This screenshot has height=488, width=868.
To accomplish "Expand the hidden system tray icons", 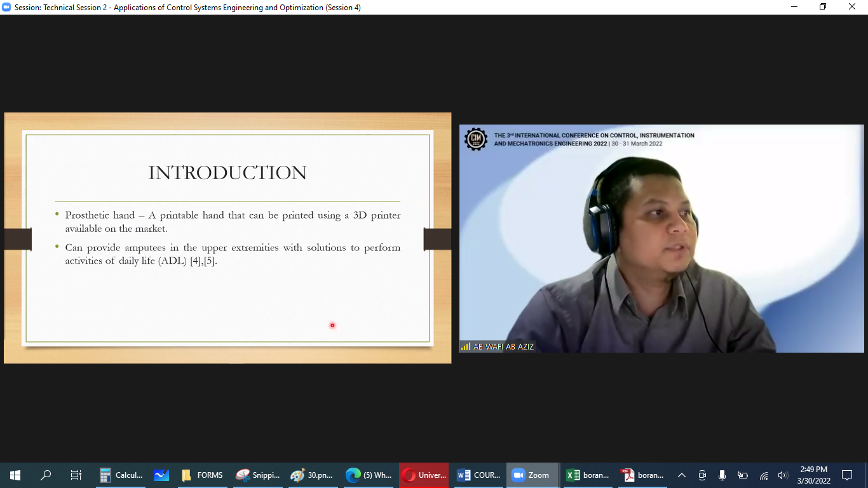I will 682,475.
